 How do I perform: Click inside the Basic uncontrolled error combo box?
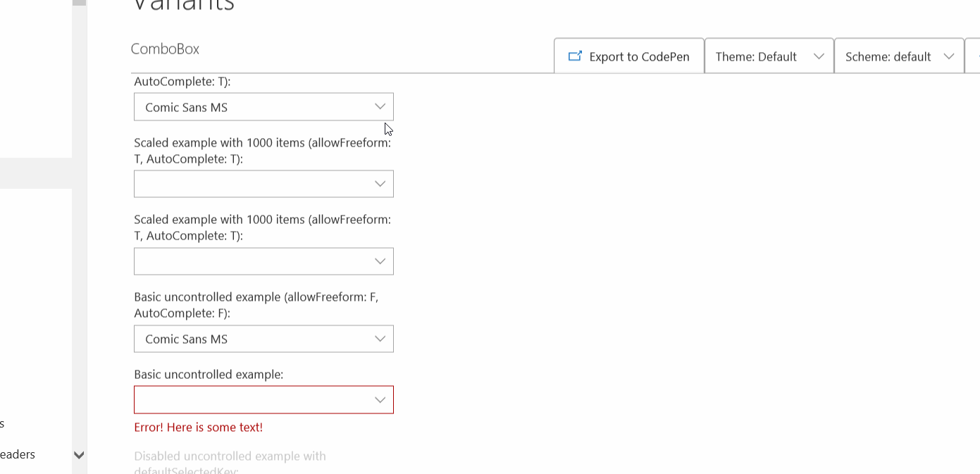coord(247,399)
